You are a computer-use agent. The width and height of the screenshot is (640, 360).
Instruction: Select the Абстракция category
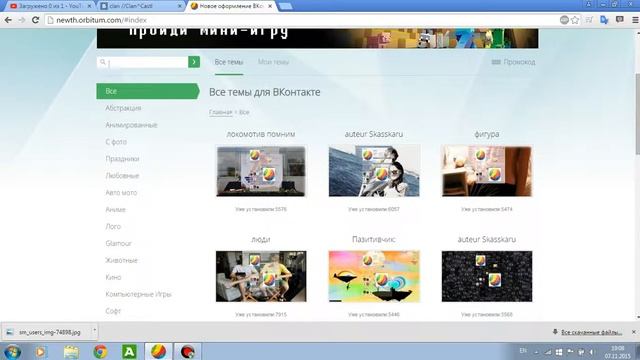tap(123, 108)
